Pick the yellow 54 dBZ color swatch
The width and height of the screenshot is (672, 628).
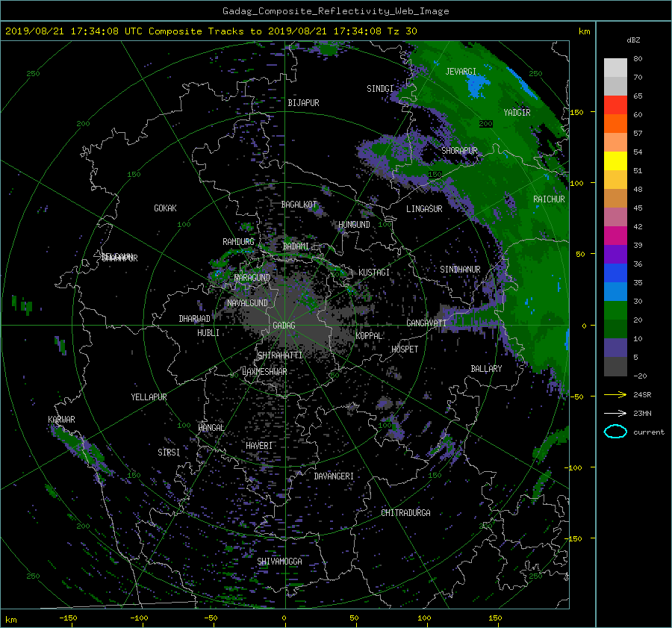615,161
